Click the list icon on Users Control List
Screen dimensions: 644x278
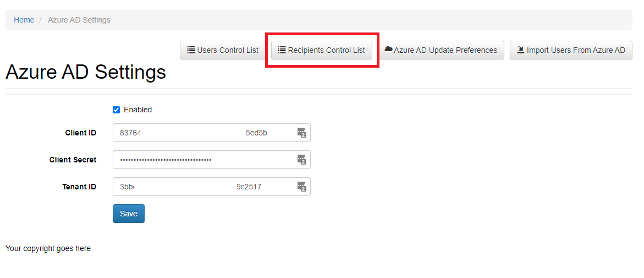click(191, 50)
